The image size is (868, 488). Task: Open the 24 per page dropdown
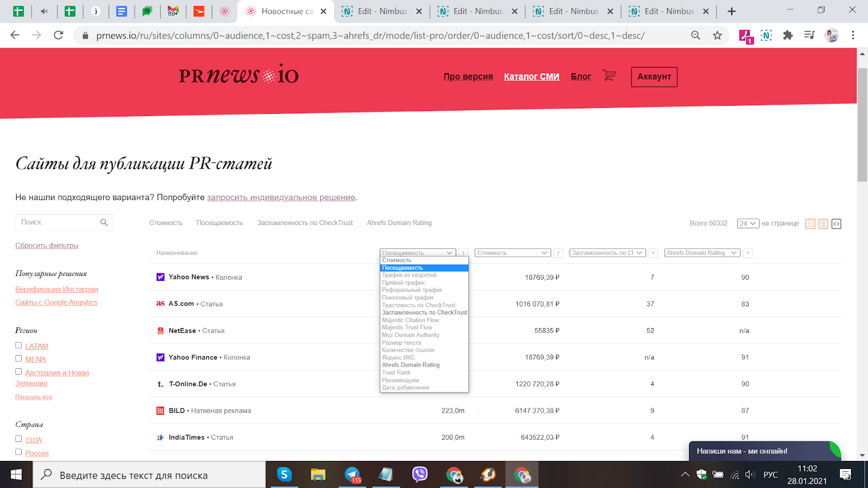click(748, 223)
